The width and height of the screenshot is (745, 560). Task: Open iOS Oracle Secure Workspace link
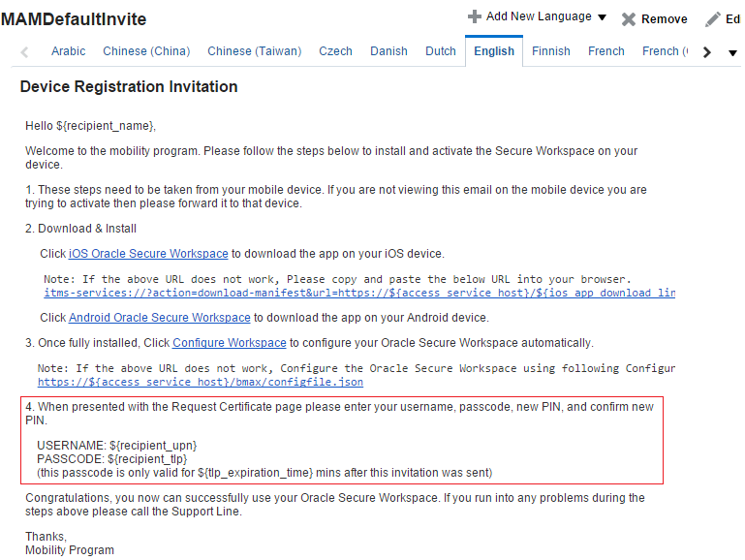click(148, 254)
